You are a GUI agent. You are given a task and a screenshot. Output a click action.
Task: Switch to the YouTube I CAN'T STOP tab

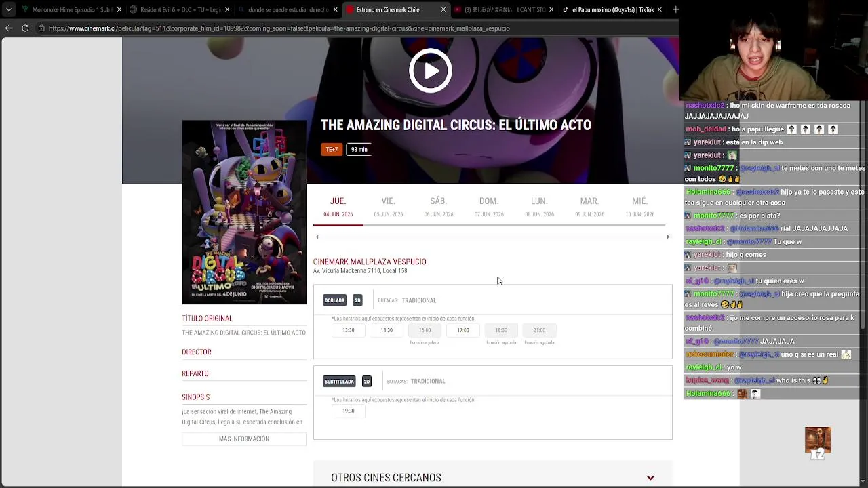(x=502, y=9)
